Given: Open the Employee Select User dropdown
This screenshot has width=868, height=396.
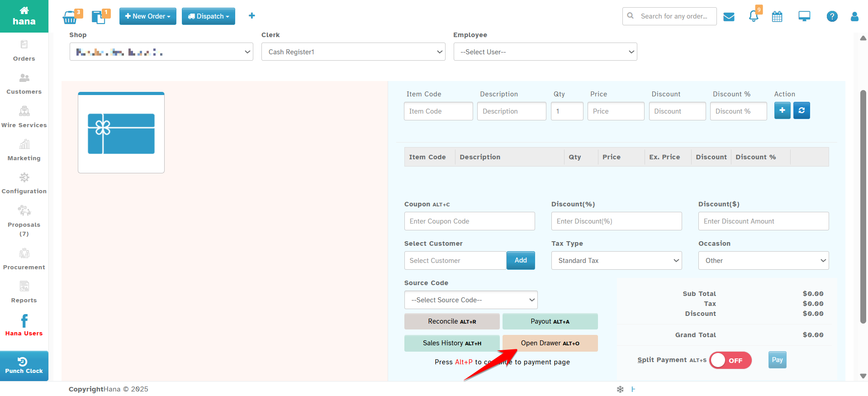Looking at the screenshot, I should (x=545, y=52).
